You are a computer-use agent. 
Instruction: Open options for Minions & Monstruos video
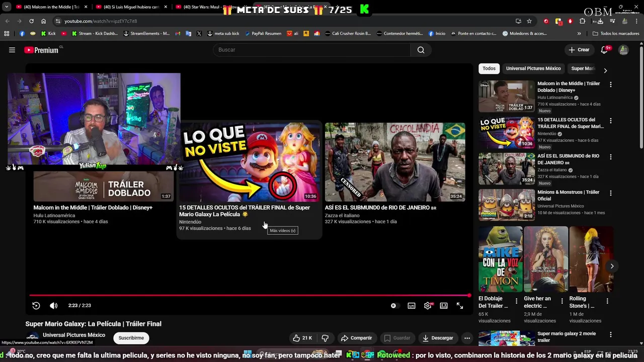611,193
